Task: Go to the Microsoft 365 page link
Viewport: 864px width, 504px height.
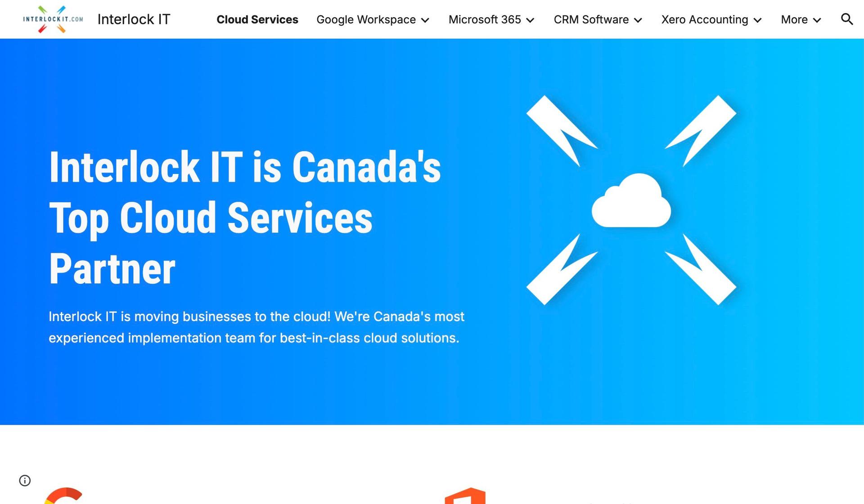Action: click(x=484, y=19)
